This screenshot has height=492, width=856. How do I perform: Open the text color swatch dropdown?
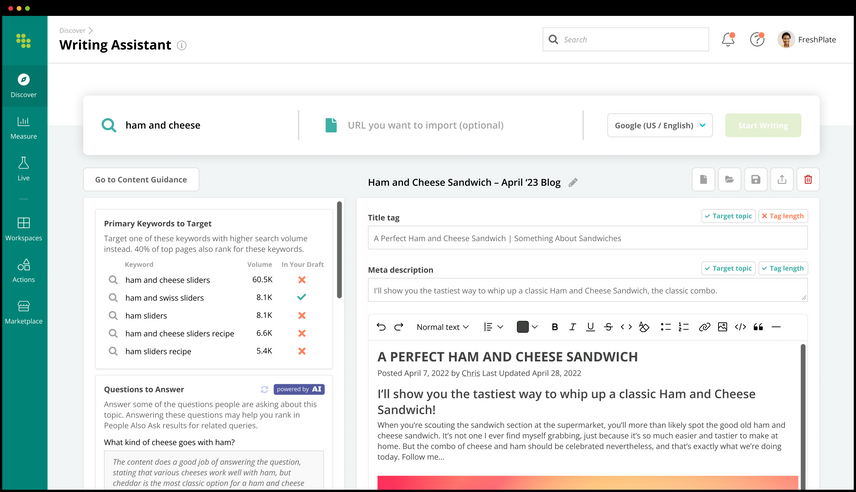527,327
